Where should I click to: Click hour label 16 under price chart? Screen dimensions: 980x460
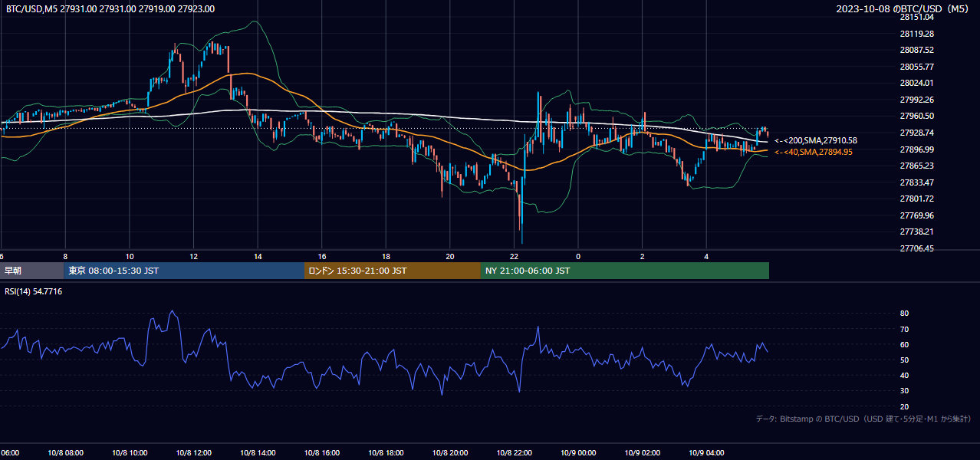322,256
